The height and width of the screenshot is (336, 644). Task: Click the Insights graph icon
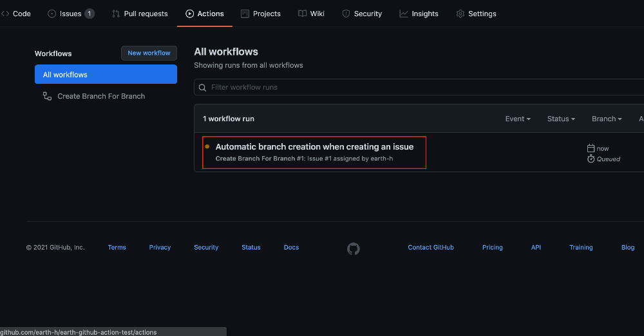coord(404,14)
